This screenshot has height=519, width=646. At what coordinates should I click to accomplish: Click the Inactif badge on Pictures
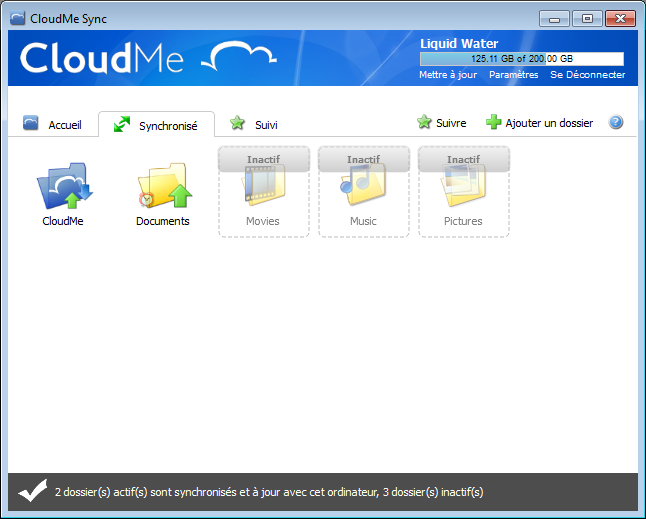point(463,159)
